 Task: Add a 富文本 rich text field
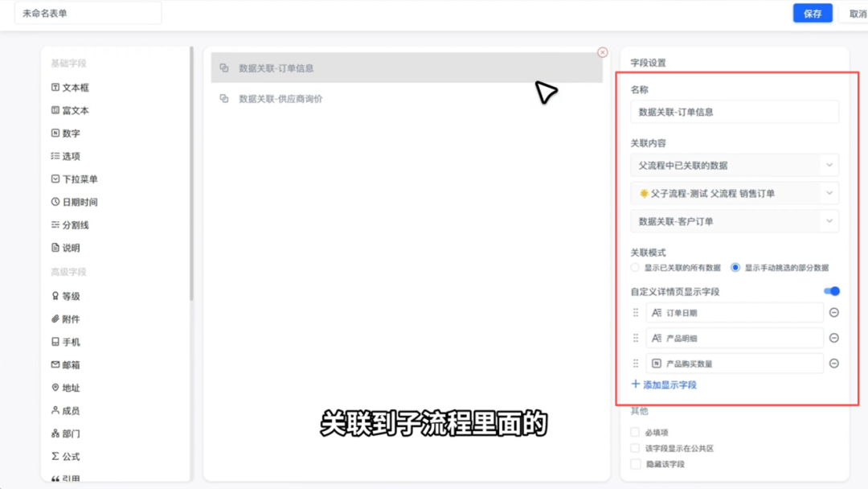tap(70, 110)
